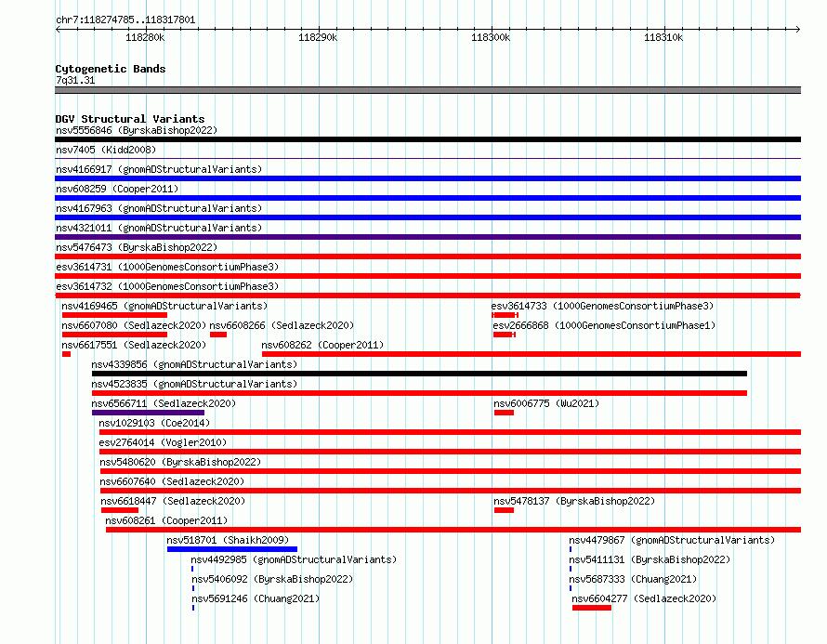Click nsv1029103 (Coe2014) label

click(x=154, y=423)
